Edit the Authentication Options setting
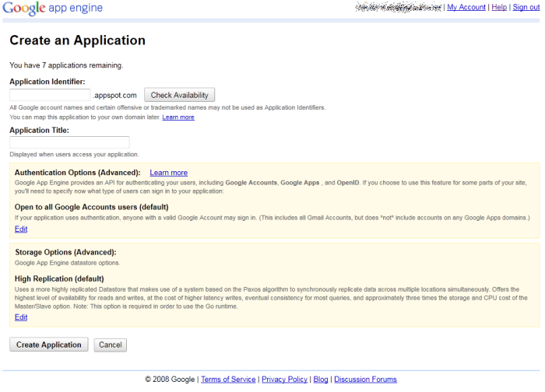 21,229
